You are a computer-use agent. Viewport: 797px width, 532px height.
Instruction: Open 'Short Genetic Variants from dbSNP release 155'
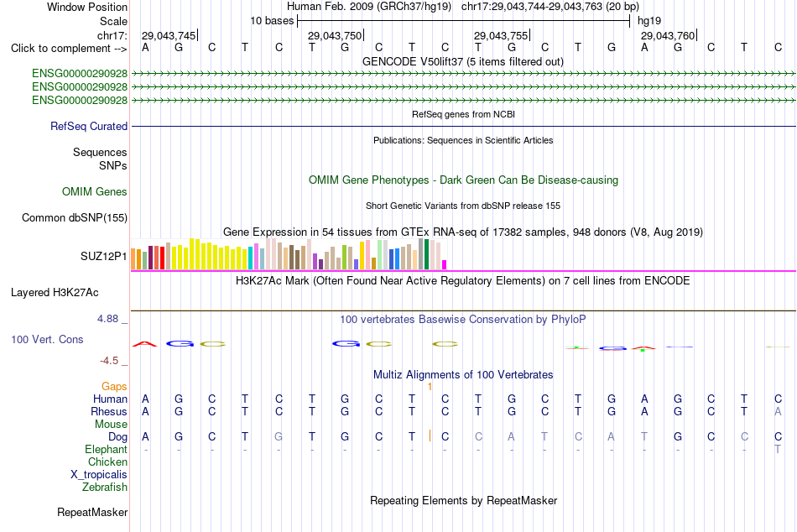pyautogui.click(x=463, y=206)
